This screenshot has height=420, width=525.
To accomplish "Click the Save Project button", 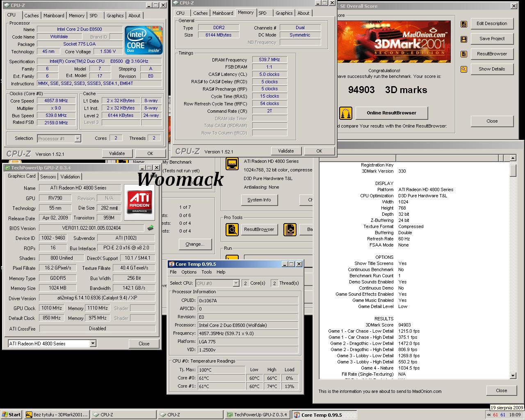I will [492, 39].
